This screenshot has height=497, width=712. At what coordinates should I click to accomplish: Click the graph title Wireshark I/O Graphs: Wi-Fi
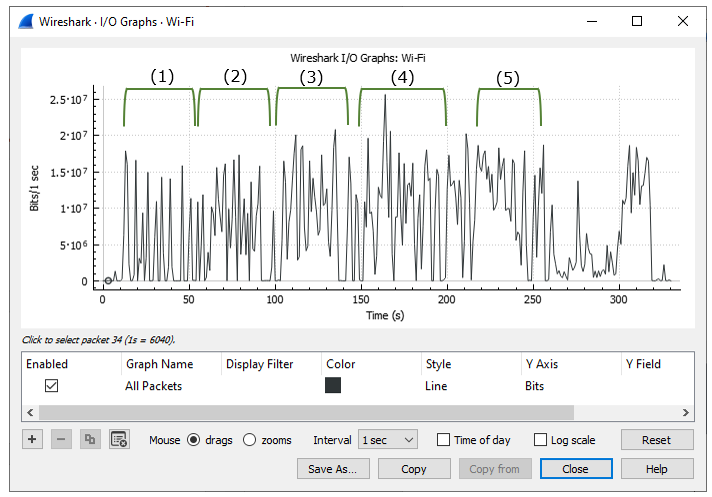[x=358, y=58]
